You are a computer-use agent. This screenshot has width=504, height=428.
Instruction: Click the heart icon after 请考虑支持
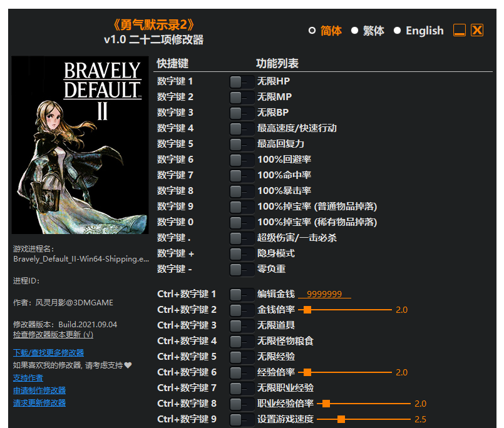128,365
